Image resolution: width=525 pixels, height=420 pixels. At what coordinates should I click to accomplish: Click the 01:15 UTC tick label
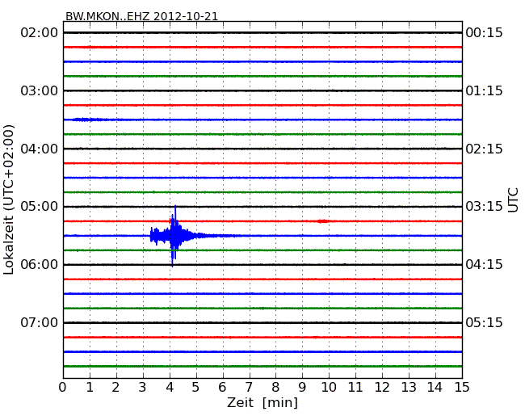tap(484, 90)
